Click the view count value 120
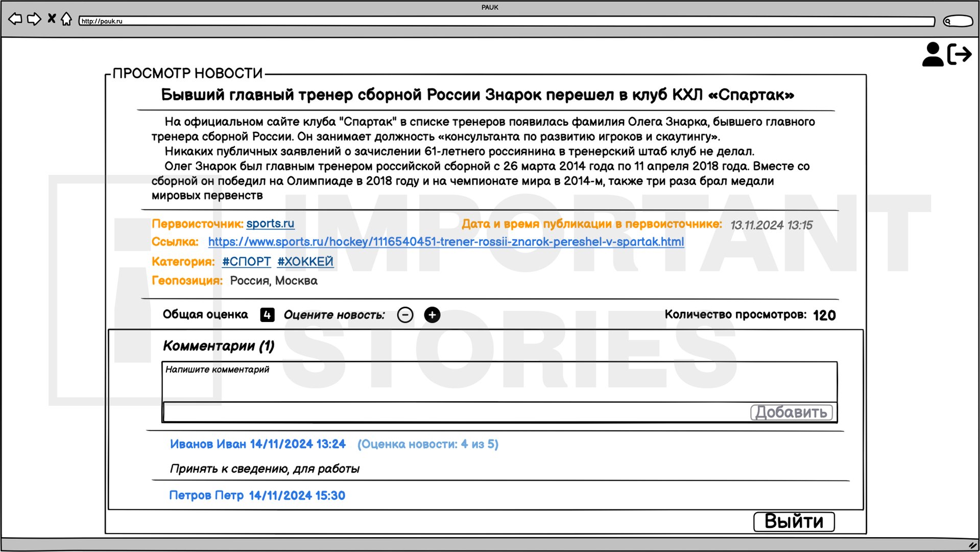980x552 pixels. (x=824, y=315)
